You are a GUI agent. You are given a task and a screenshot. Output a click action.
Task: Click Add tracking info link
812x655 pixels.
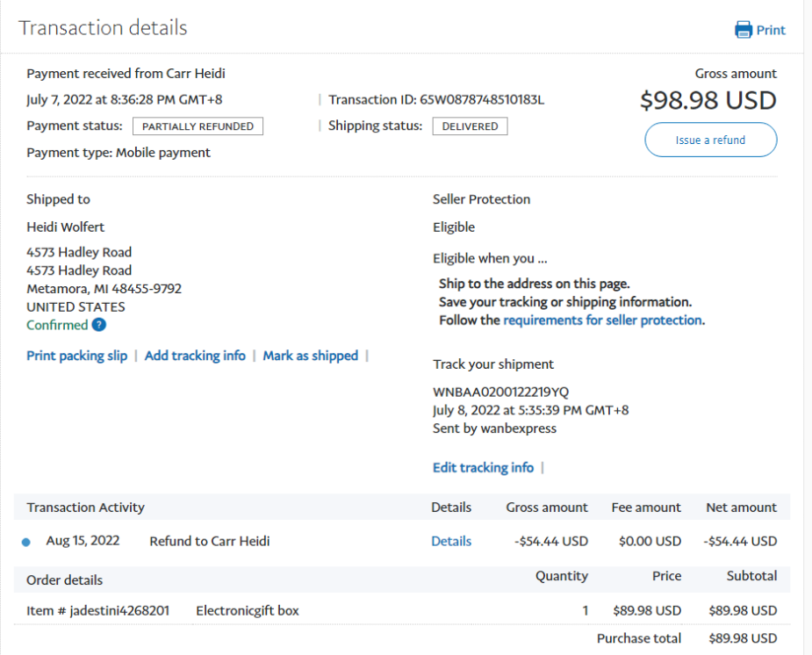click(195, 356)
